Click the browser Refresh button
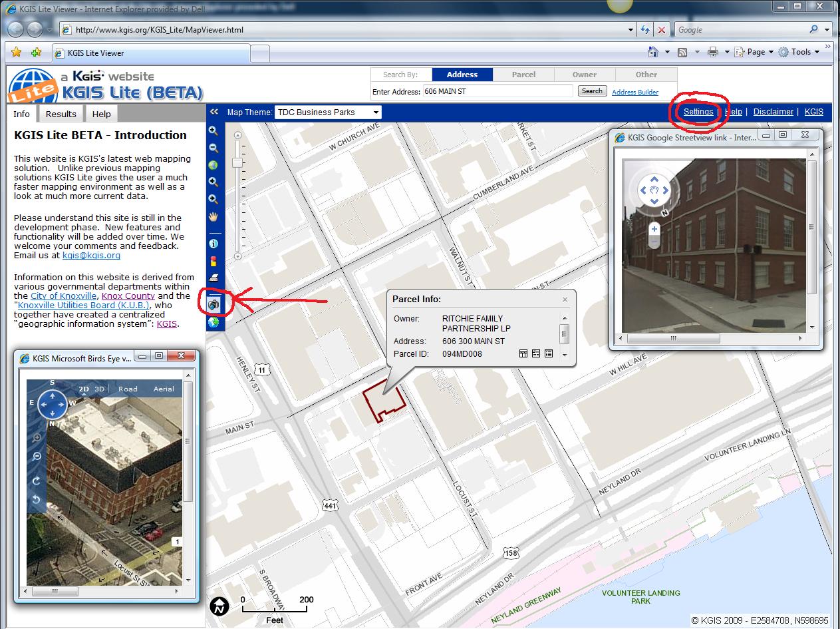The image size is (840, 629). pos(645,30)
